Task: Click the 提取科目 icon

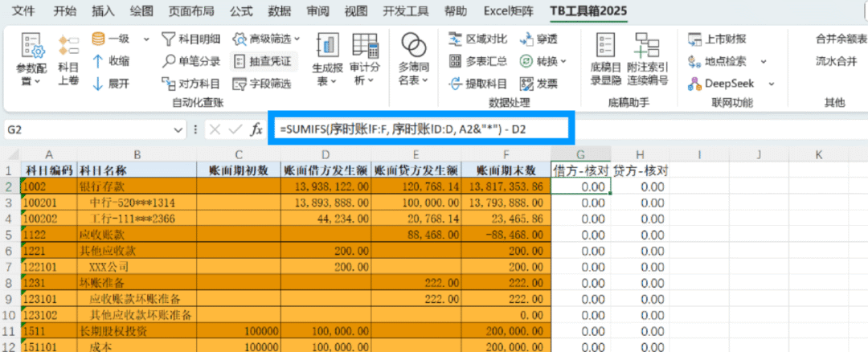Action: (455, 84)
